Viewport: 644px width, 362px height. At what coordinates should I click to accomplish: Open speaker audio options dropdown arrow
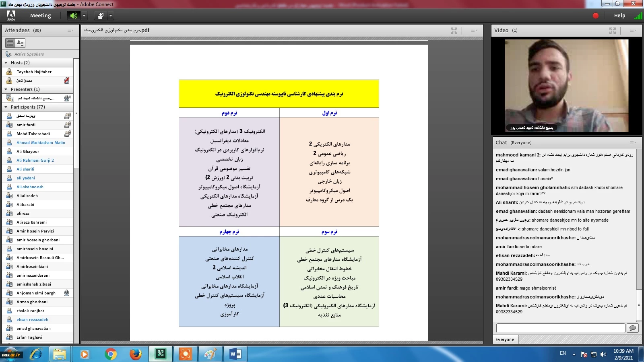coord(84,16)
